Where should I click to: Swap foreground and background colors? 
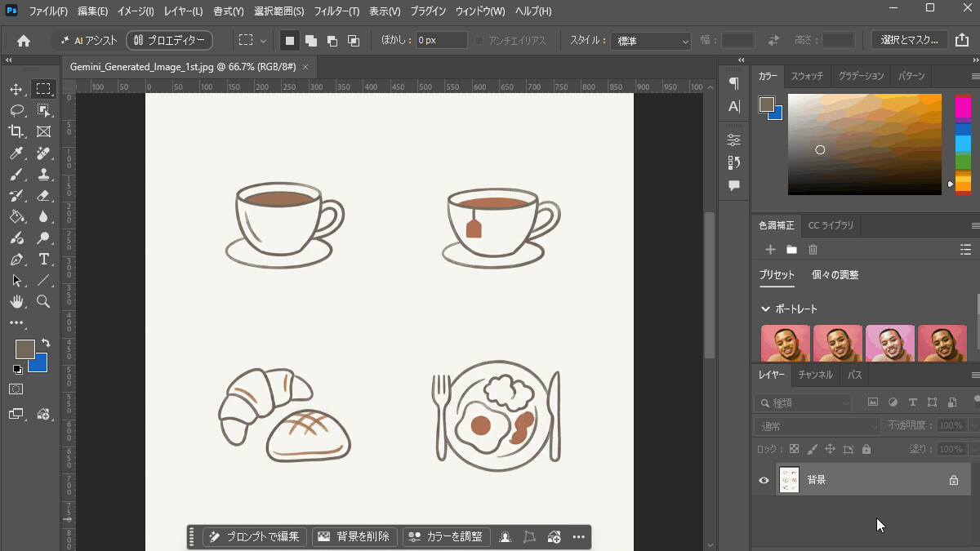tap(46, 343)
